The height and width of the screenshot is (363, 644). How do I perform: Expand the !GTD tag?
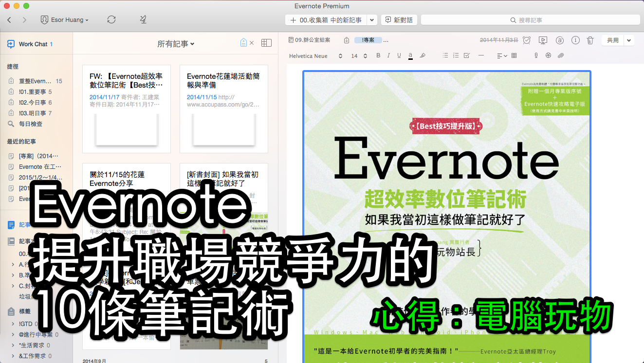tap(13, 324)
